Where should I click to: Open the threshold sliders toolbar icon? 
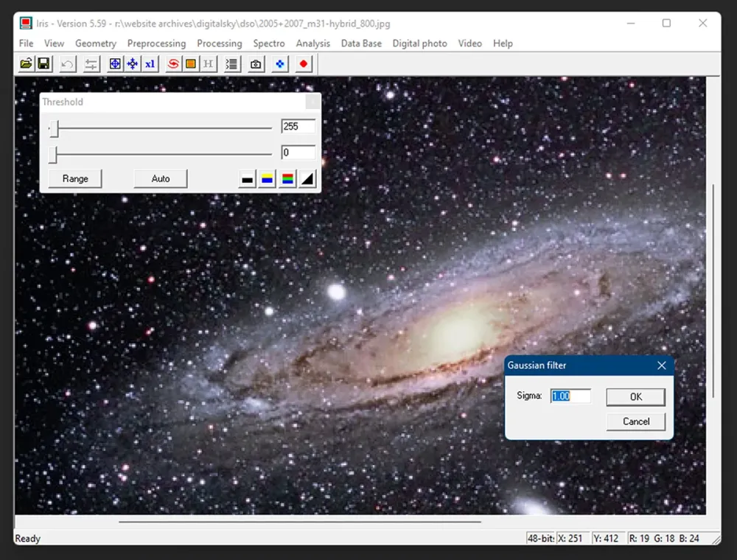91,64
